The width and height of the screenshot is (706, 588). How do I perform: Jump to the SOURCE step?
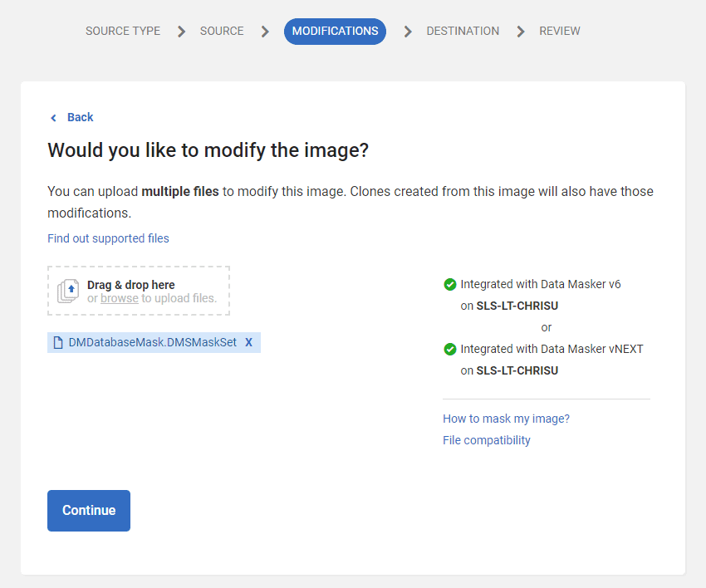[x=222, y=32]
